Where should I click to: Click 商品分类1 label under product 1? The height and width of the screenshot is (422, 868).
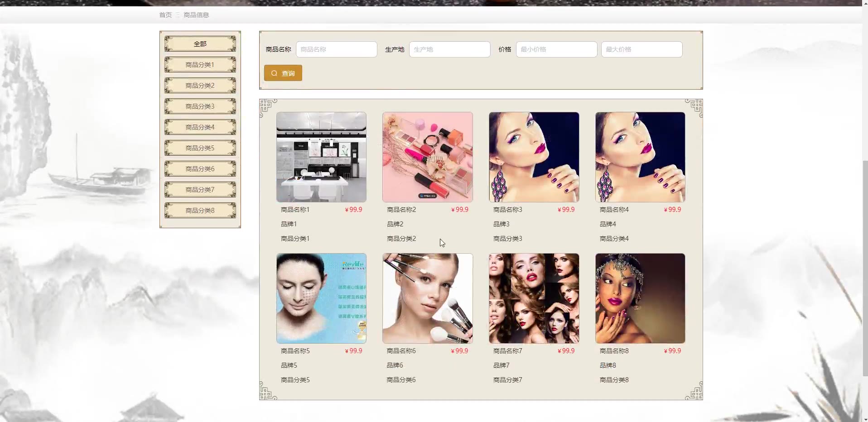(x=295, y=239)
